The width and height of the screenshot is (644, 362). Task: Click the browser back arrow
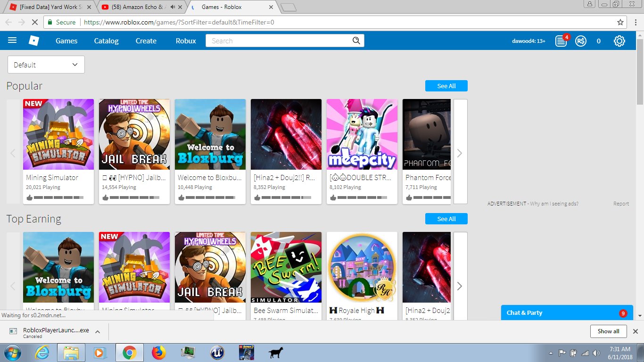point(8,22)
